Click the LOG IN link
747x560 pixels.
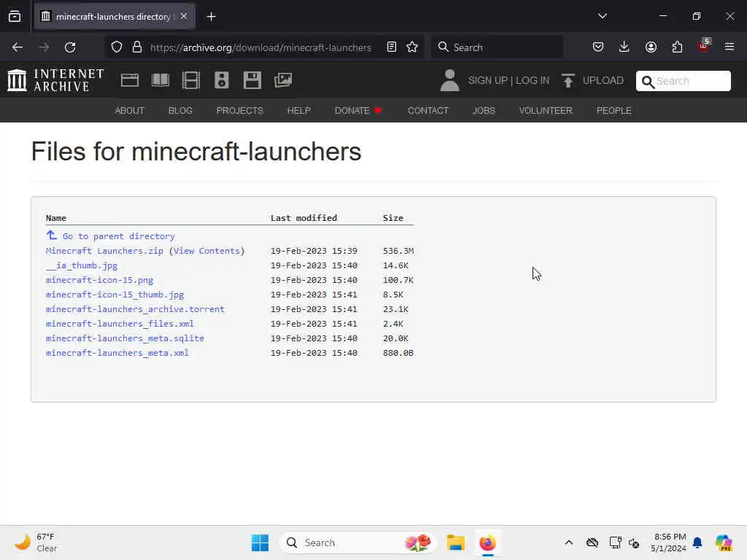[x=532, y=80]
